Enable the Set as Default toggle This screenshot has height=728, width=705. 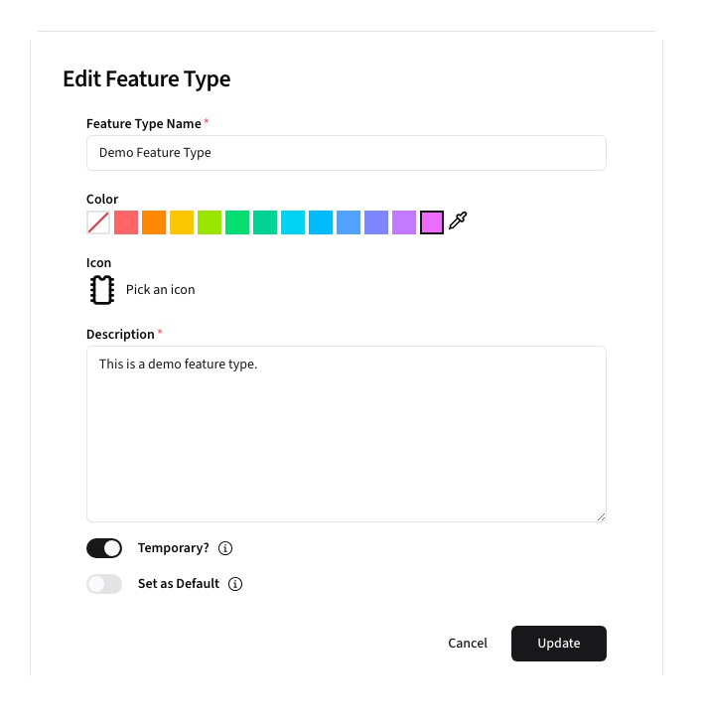click(x=104, y=584)
